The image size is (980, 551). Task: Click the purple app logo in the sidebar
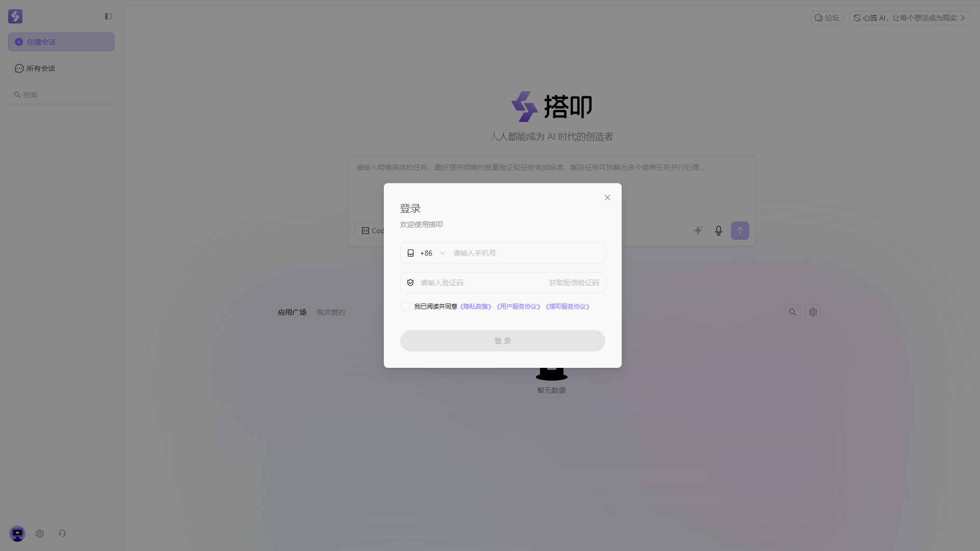point(15,16)
